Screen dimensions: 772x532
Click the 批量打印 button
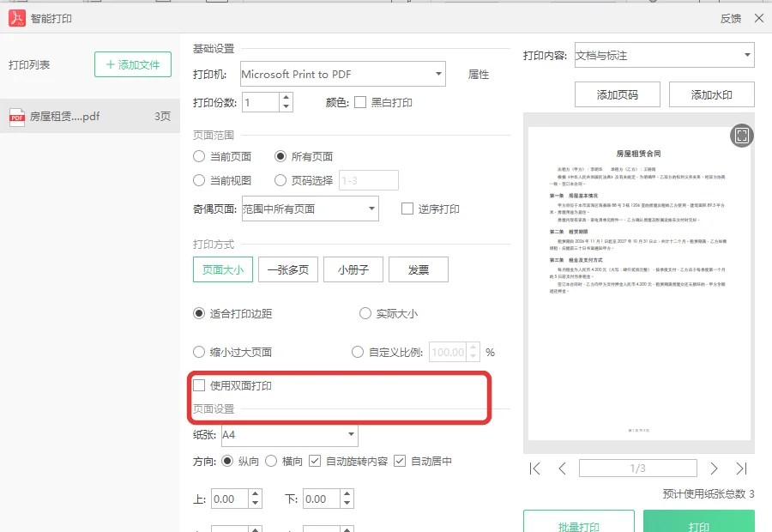pyautogui.click(x=579, y=523)
